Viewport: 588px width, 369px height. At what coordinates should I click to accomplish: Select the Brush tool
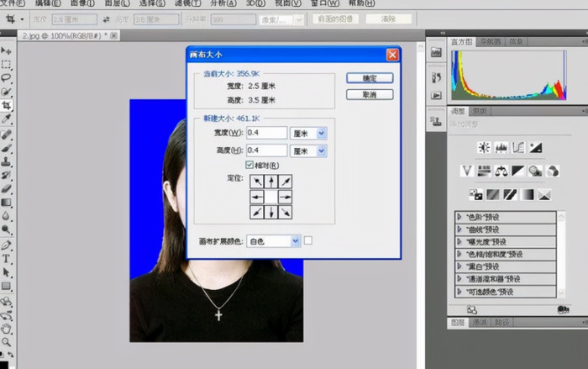[6, 148]
